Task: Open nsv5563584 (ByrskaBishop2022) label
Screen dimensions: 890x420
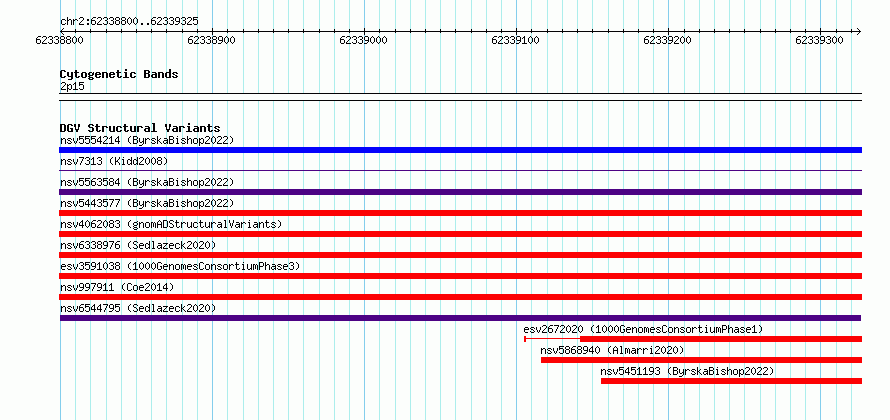Action: 147,182
